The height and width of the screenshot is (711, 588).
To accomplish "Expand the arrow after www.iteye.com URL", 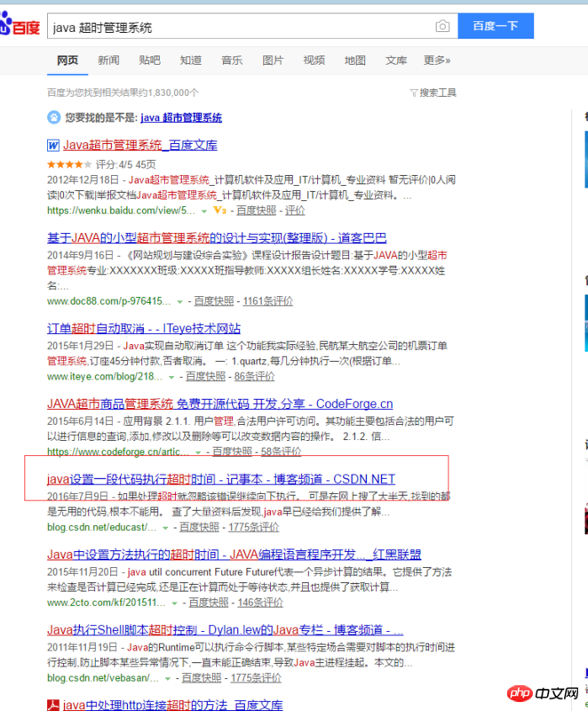I will click(x=171, y=377).
